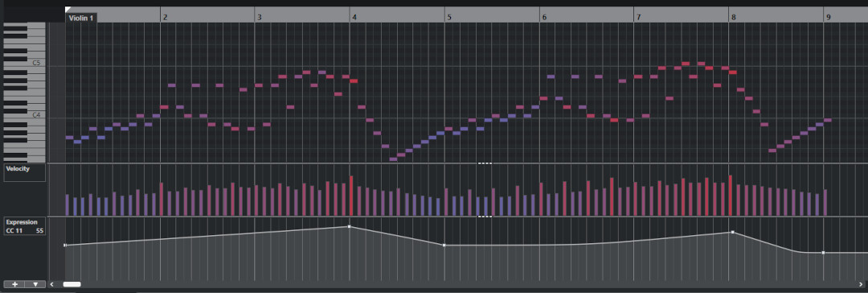Select expression curve point at bar 9
Image resolution: width=868 pixels, height=293 pixels.
(x=823, y=253)
